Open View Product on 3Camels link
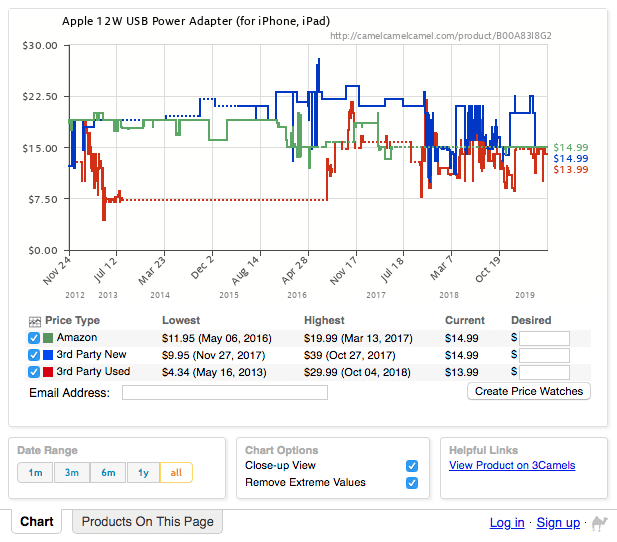Viewport: 617px width, 542px height. 512,465
